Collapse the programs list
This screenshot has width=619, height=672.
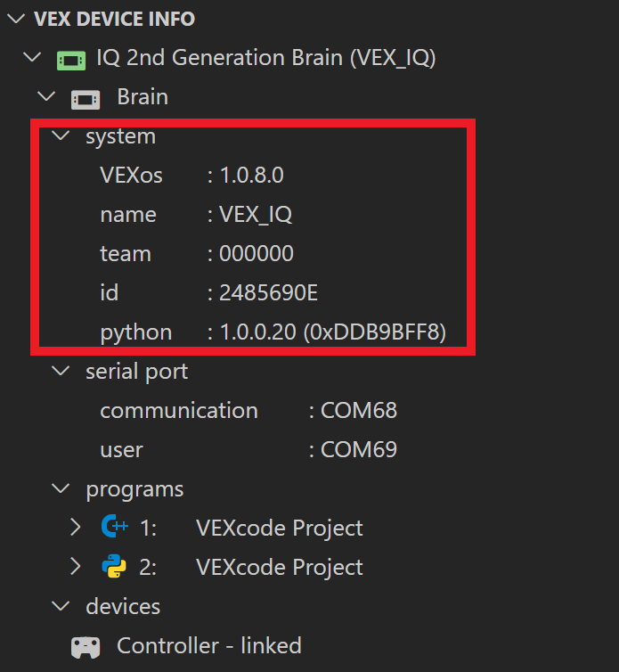point(61,488)
